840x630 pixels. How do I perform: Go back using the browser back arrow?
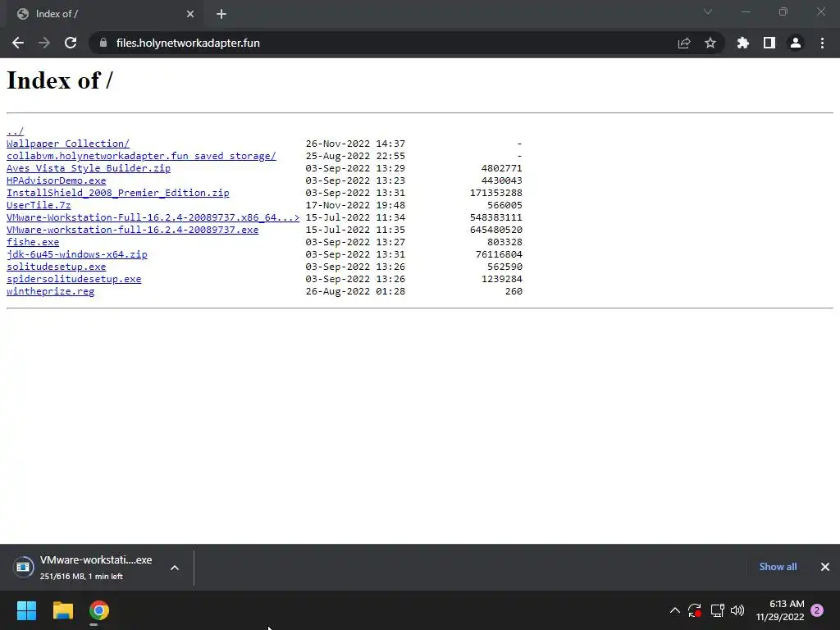tap(18, 43)
